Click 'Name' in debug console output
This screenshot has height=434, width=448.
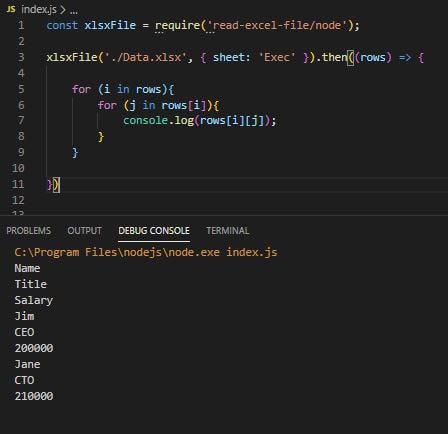pyautogui.click(x=27, y=268)
